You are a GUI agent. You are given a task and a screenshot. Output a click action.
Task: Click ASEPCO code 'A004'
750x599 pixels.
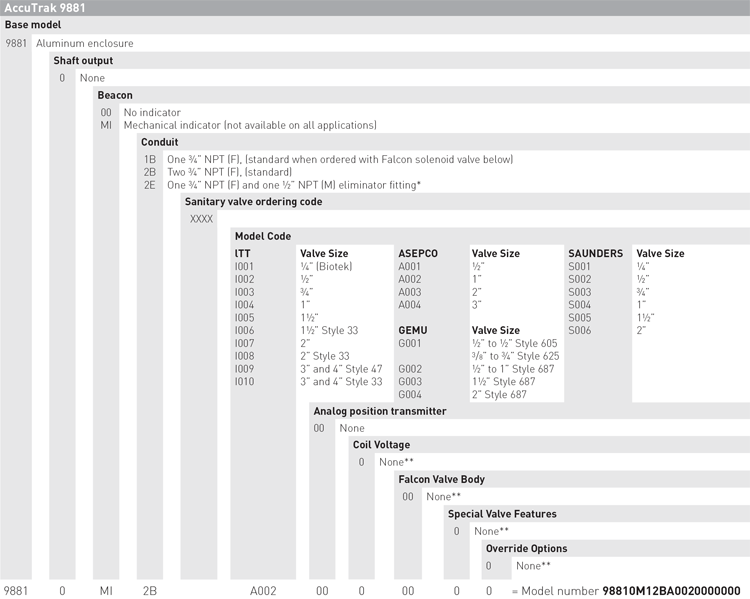(410, 305)
